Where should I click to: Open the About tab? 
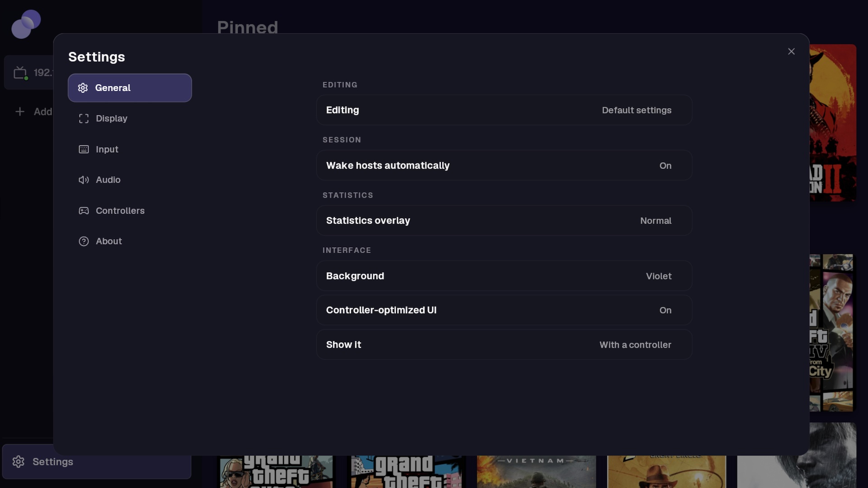tap(130, 241)
